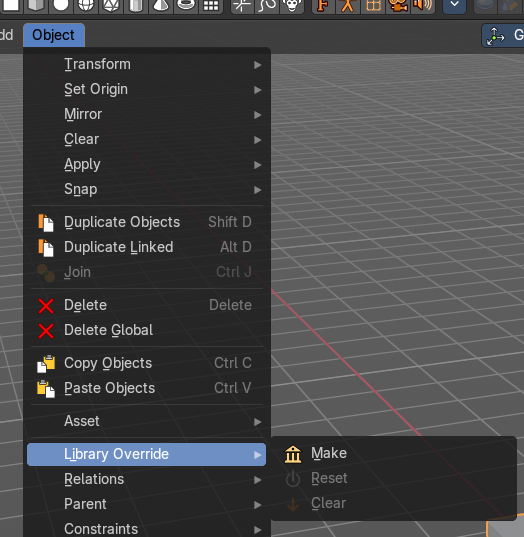Viewport: 524px width, 537px height.
Task: Select Paste Objects
Action: (147, 388)
